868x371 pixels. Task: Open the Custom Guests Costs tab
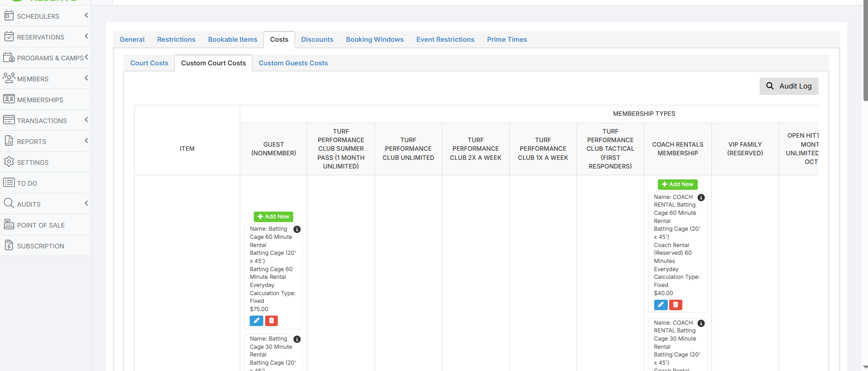point(293,63)
